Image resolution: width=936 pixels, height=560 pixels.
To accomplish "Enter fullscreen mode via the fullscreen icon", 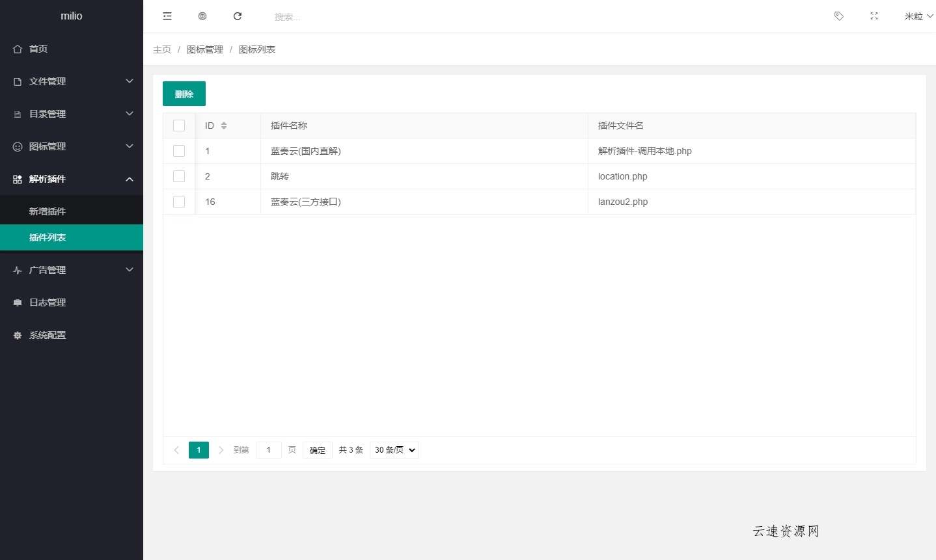I will coord(874,16).
